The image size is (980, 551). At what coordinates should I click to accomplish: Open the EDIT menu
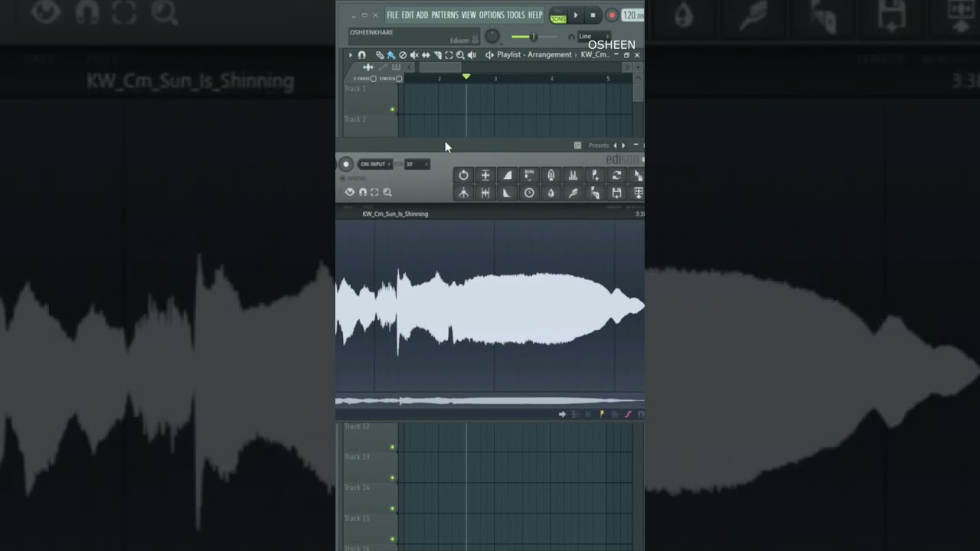(x=407, y=15)
